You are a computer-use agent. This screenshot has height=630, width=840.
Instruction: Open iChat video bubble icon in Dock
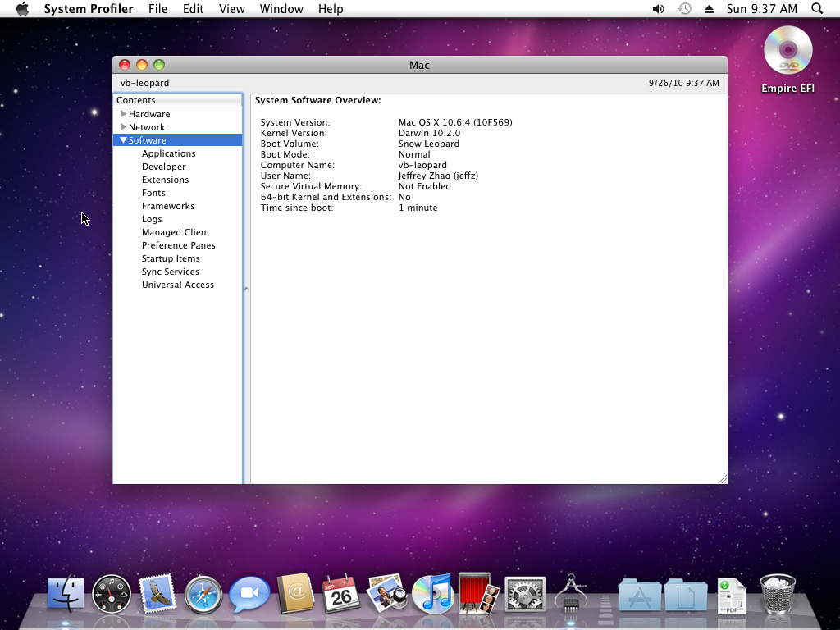(x=249, y=594)
